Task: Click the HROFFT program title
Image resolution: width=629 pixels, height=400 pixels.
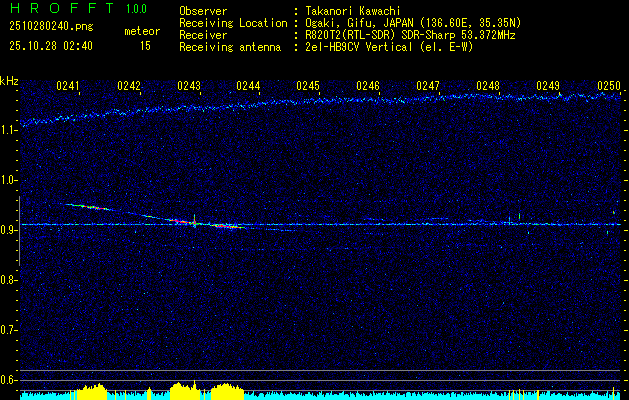Action: coord(60,9)
